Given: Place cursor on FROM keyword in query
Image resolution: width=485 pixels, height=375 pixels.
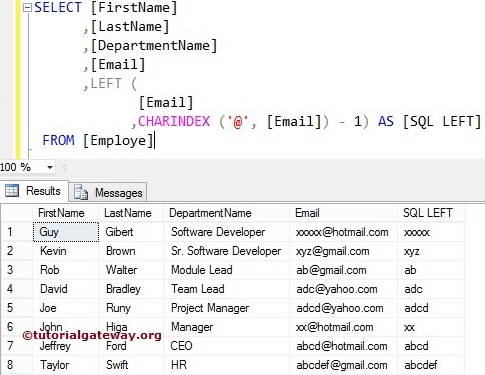Looking at the screenshot, I should [58, 140].
